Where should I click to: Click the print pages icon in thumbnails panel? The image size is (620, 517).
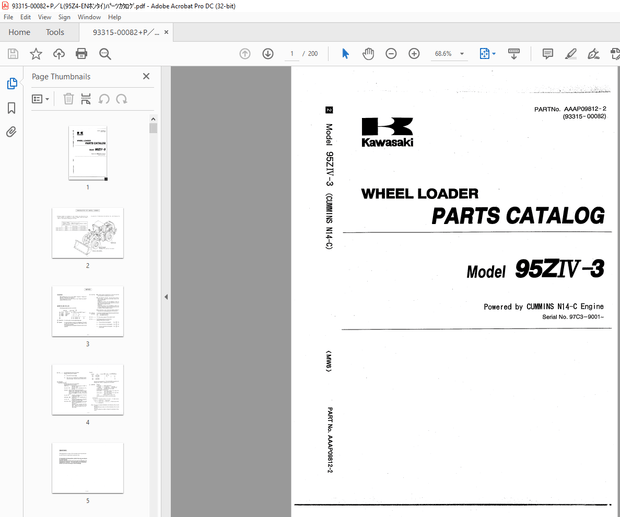(86, 99)
